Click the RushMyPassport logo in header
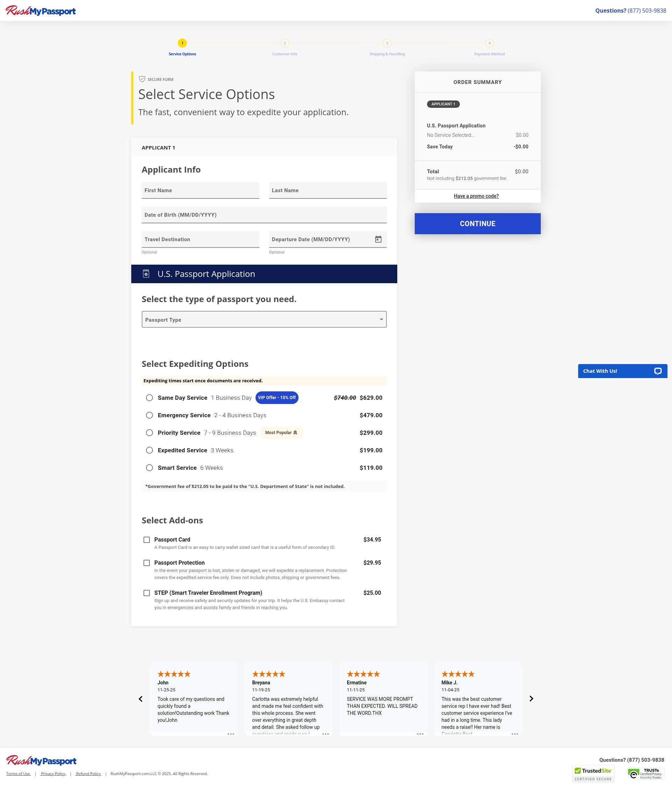Screen dimensions: 672x795 [40, 11]
